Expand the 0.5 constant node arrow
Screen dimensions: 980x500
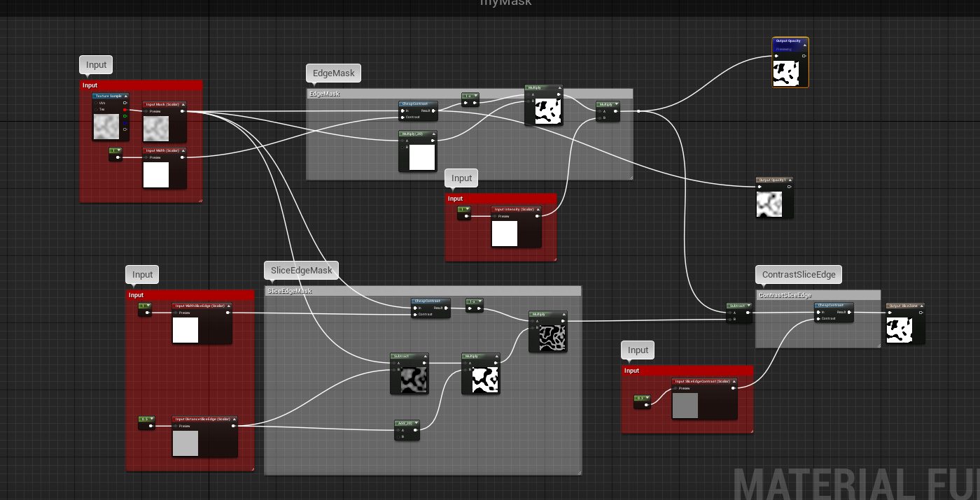(x=150, y=419)
